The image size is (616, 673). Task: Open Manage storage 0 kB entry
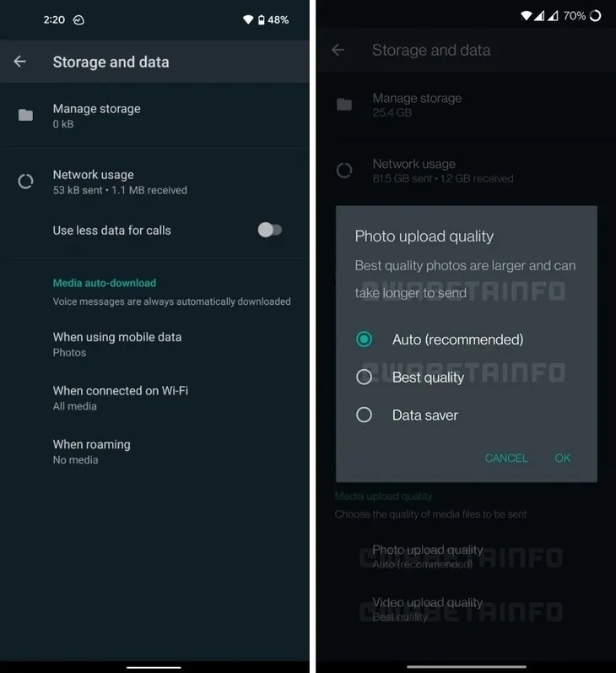pos(154,116)
